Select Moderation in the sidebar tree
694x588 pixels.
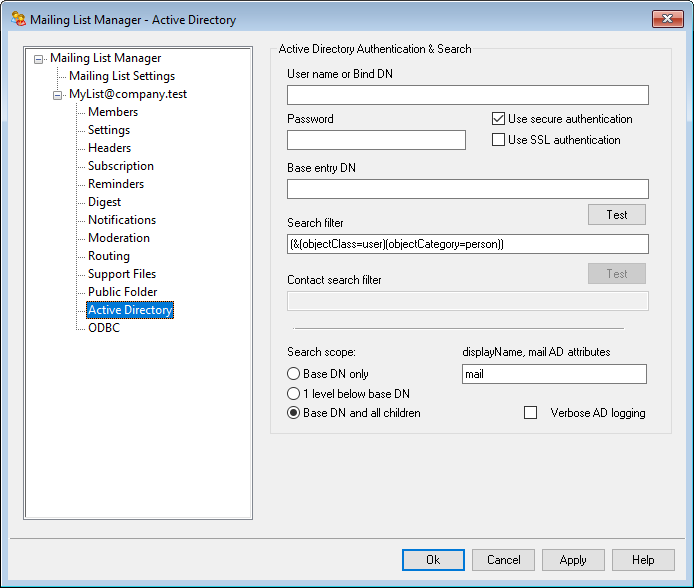tap(118, 238)
